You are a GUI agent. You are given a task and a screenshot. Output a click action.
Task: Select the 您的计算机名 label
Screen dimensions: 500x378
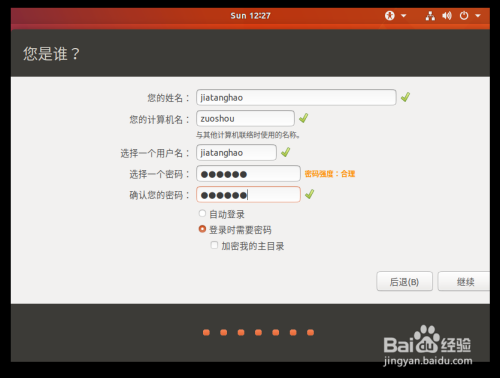159,119
